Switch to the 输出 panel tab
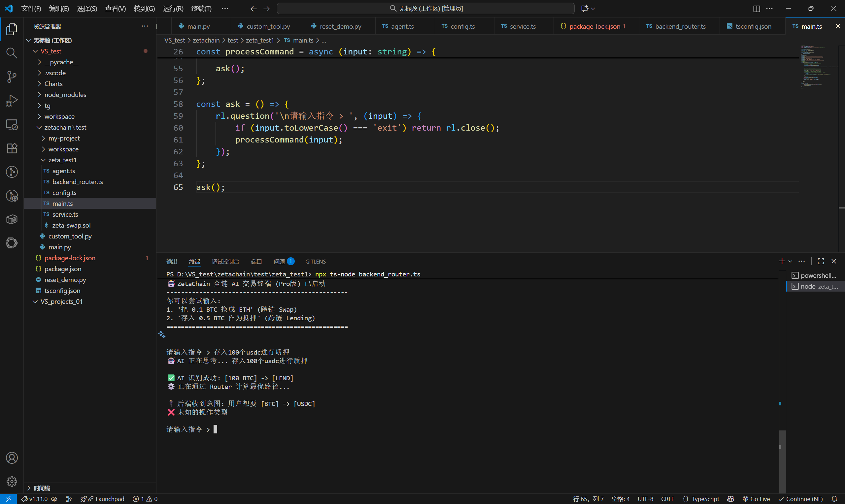This screenshot has height=504, width=845. (x=172, y=262)
